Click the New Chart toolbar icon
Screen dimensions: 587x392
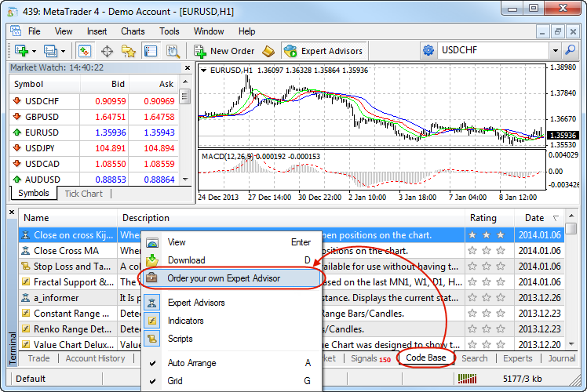point(20,51)
